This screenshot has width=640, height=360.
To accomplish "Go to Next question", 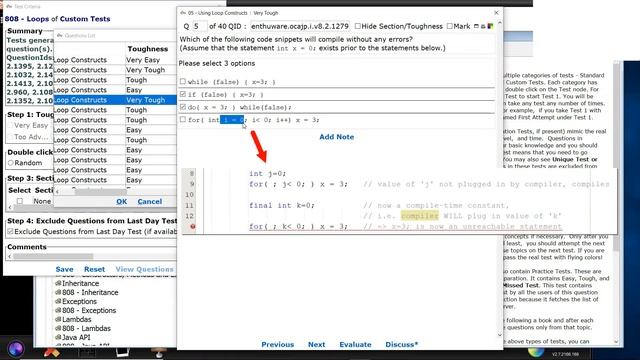I will 316,344.
